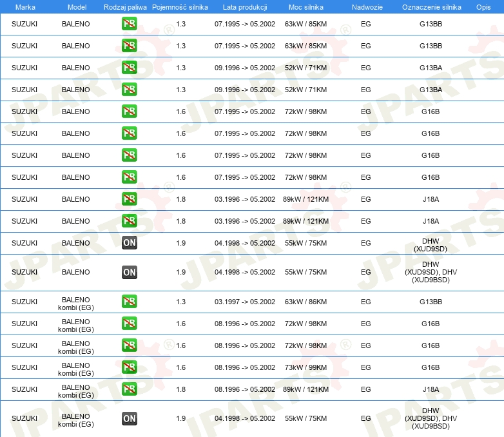Click the petrol icon in the 52kW G13BA first row
The height and width of the screenshot is (437, 504).
[129, 68]
